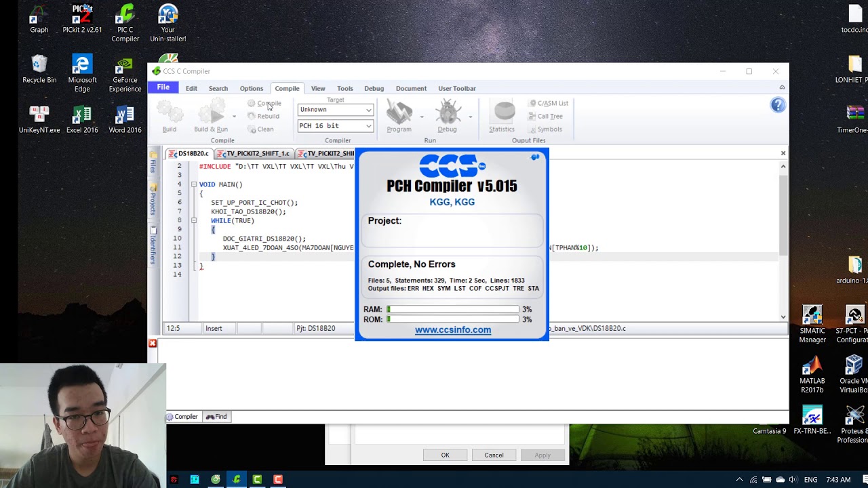Open the C/ASM List output file
Viewport: 868px width, 488px height.
[548, 103]
